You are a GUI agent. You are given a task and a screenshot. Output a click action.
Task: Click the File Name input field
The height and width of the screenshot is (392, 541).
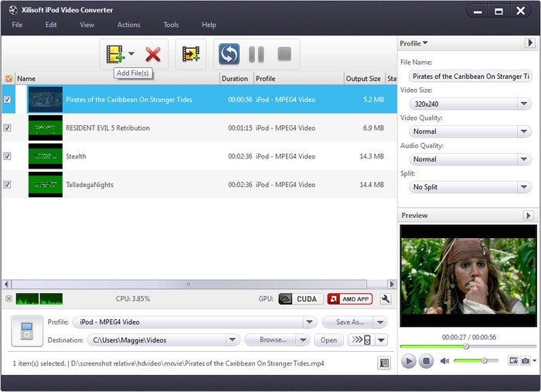[x=470, y=77]
